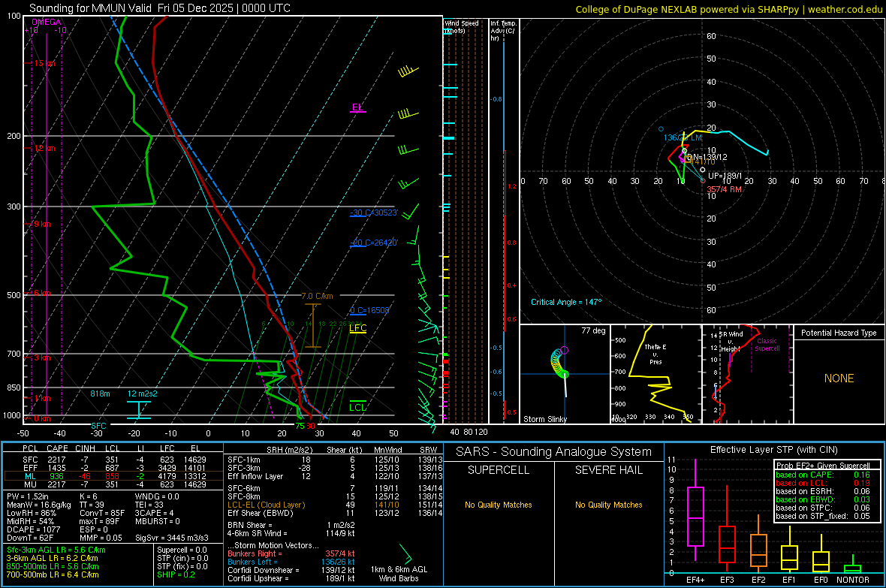The width and height of the screenshot is (886, 588).
Task: Select the EFF parcel row
Action: pyautogui.click(x=113, y=468)
